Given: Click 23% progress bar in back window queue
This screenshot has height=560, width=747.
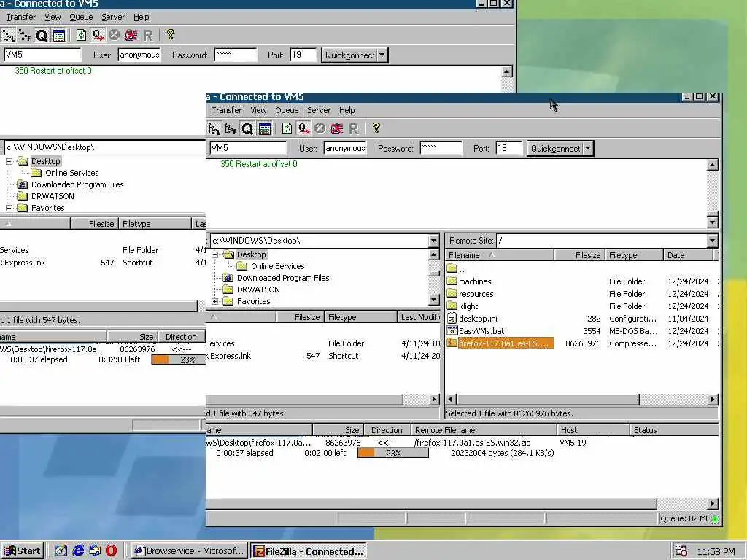Looking at the screenshot, I should [x=179, y=359].
